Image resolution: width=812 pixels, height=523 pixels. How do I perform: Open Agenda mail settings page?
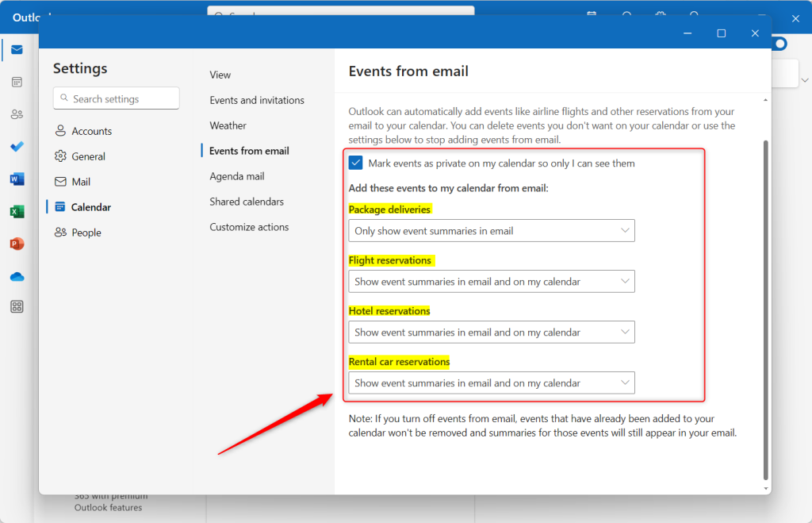tap(236, 176)
